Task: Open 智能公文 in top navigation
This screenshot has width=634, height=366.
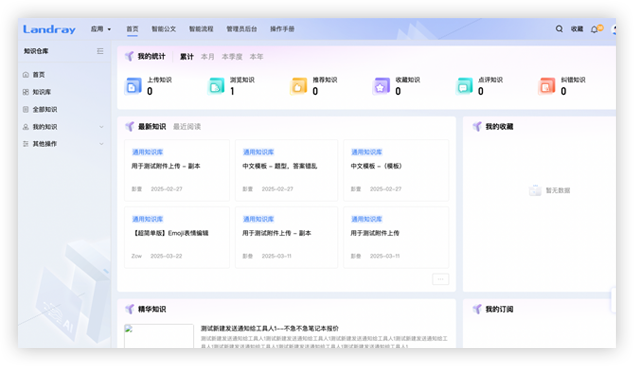Action: 164,29
